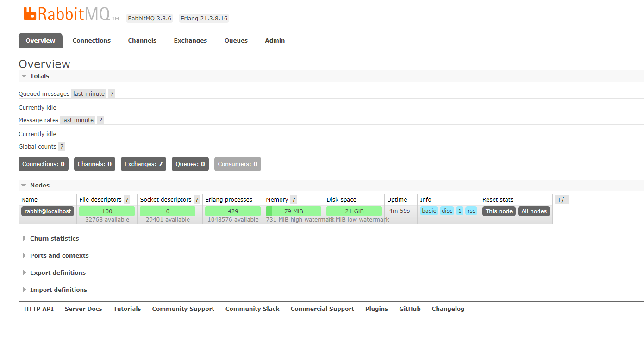Click the 1048576 available text
The height and width of the screenshot is (341, 644).
[233, 220]
